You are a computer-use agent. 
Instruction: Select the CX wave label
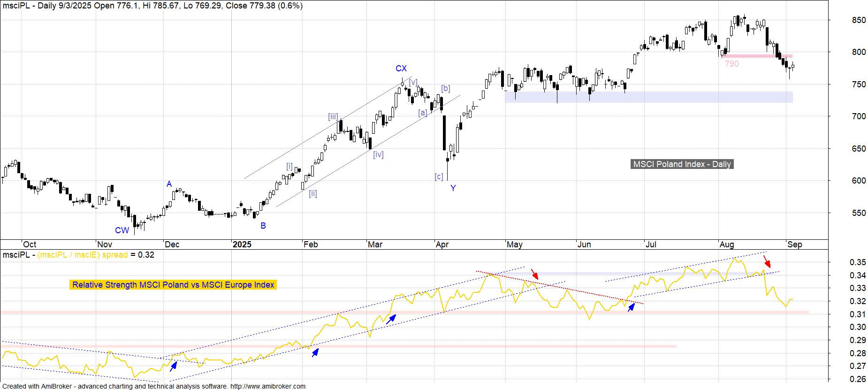click(401, 69)
